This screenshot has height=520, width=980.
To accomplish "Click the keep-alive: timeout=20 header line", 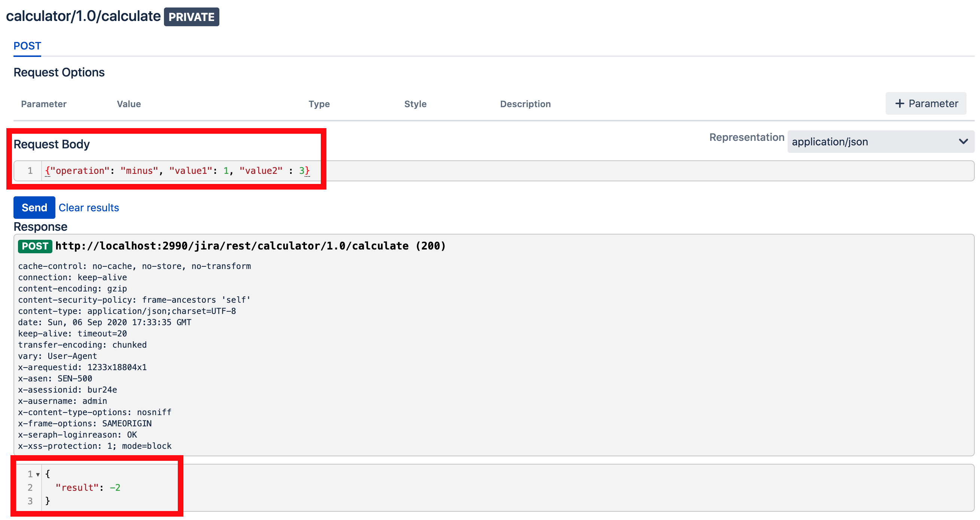I will click(72, 333).
